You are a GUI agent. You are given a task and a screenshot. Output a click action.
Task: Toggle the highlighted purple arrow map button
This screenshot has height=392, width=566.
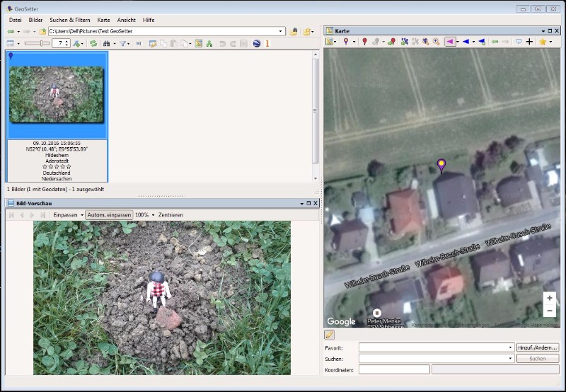click(449, 42)
